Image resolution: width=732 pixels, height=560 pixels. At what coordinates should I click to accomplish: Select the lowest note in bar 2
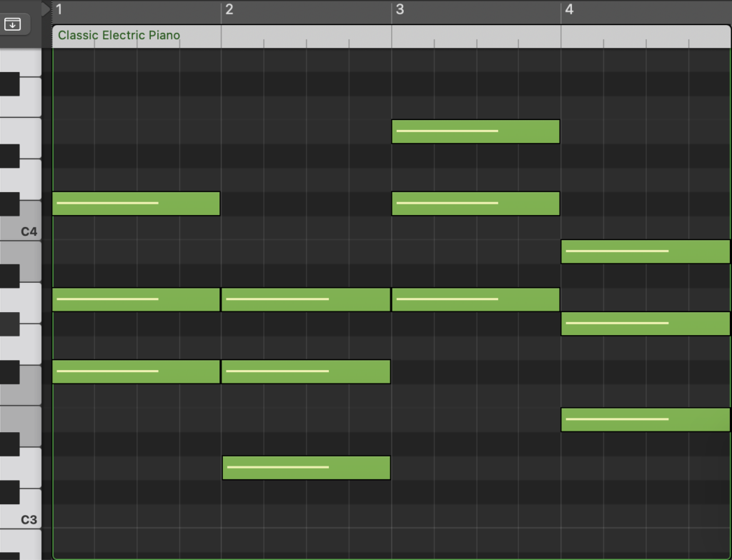point(306,468)
